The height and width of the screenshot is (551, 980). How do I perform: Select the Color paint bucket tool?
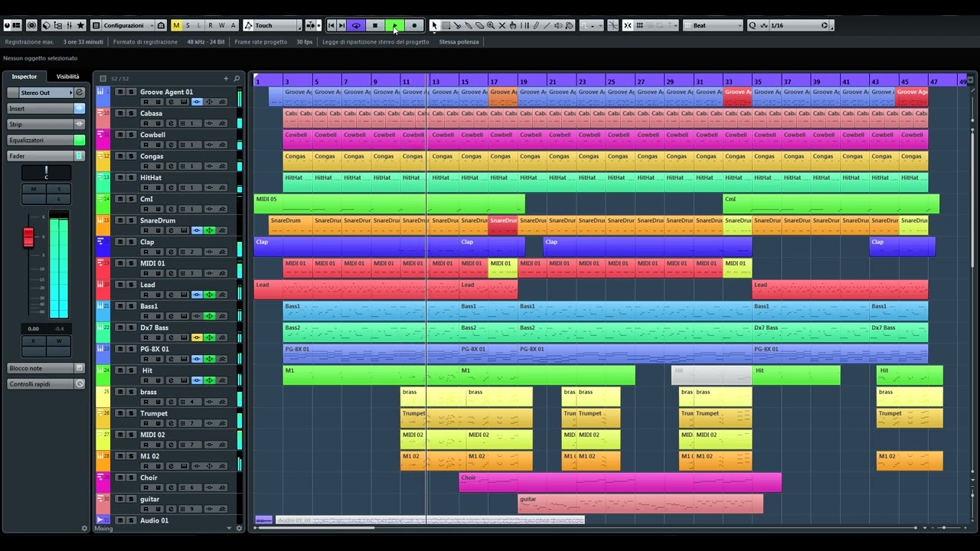point(570,25)
